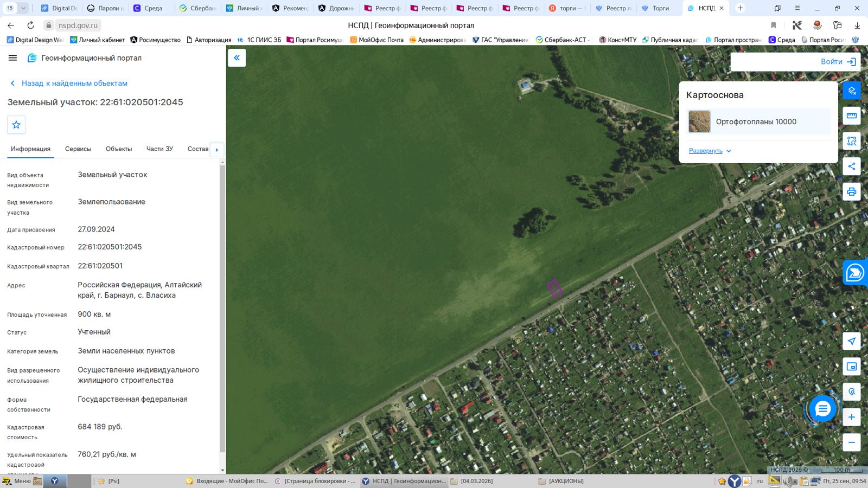Open the ruler measurement tool
Viewport: 868px width, 488px height.
[x=852, y=115]
